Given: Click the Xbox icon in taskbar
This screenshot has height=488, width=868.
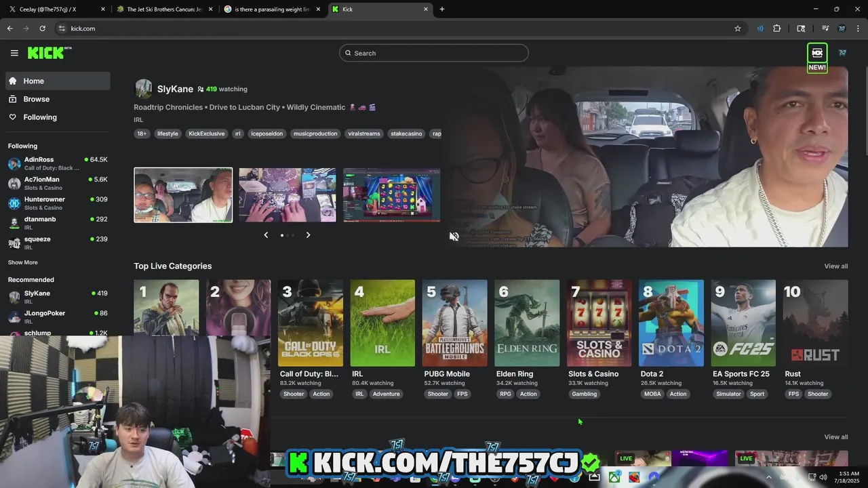Looking at the screenshot, I should click(x=614, y=477).
